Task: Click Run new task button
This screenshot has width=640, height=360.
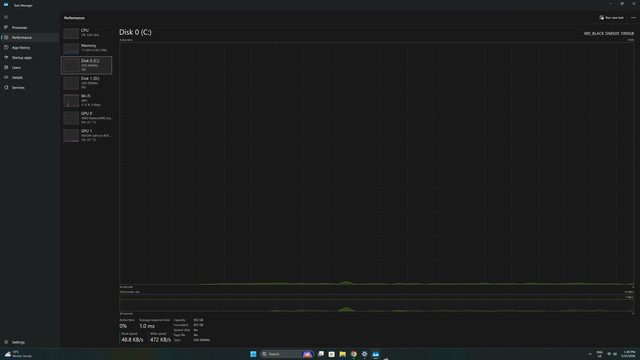Action: (x=611, y=18)
